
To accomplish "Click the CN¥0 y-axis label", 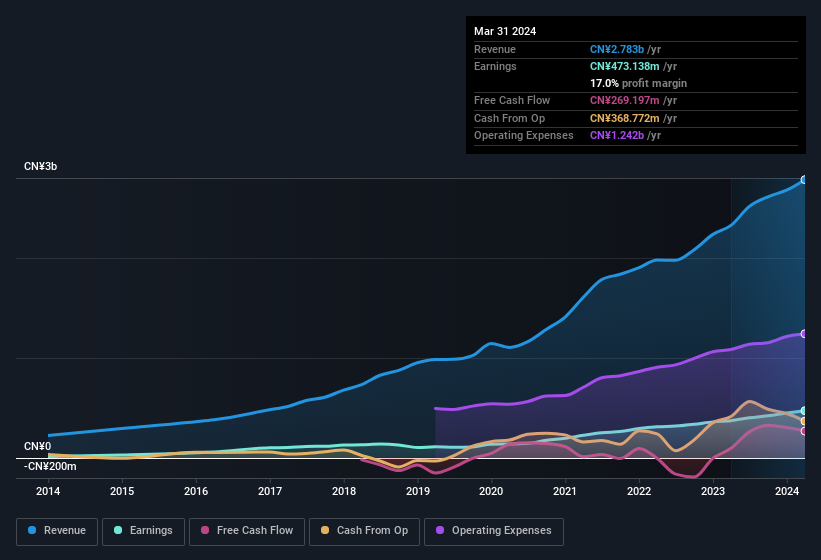I will [38, 446].
